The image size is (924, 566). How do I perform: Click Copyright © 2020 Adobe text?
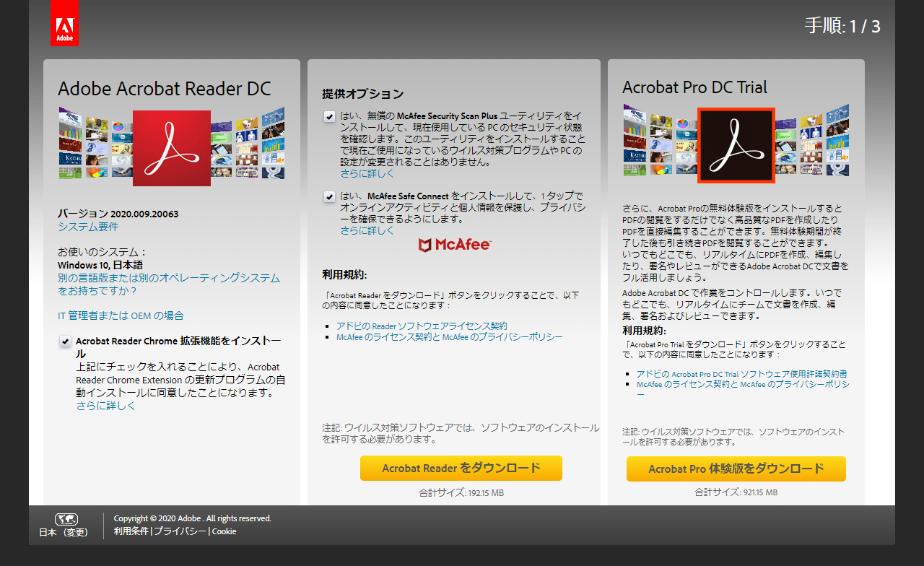(193, 518)
